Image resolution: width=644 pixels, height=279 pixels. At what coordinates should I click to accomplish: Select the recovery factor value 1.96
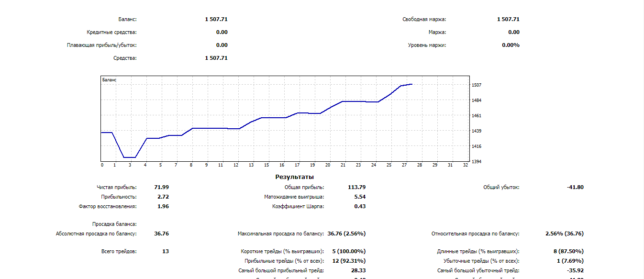(163, 207)
